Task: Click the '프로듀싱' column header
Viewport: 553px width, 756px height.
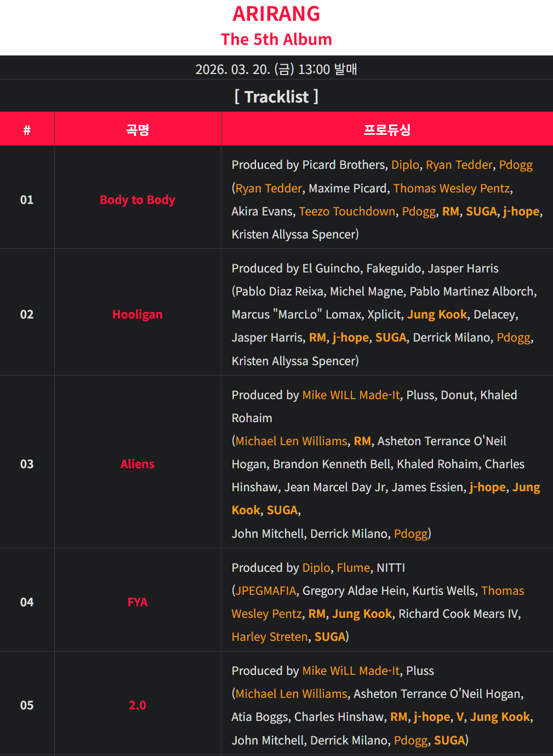Action: pos(387,130)
